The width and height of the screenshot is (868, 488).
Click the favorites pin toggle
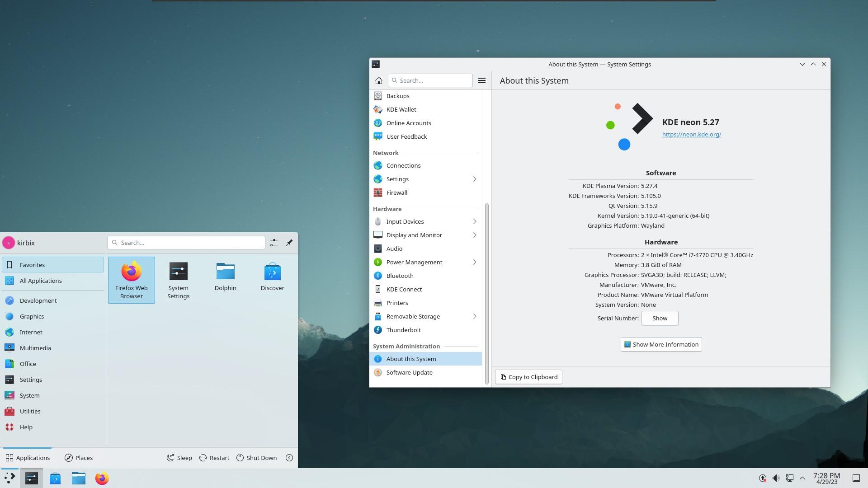[x=289, y=243]
